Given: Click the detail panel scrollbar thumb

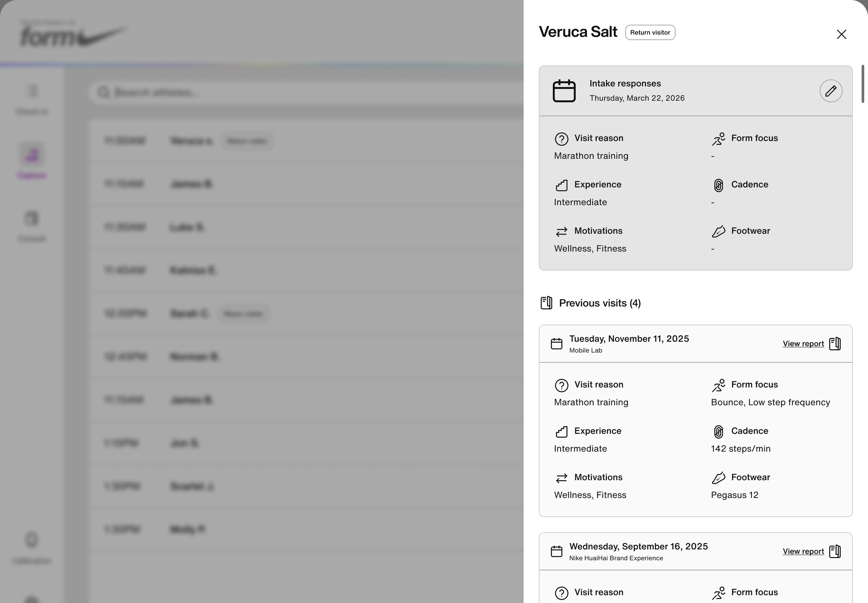Looking at the screenshot, I should point(863,83).
